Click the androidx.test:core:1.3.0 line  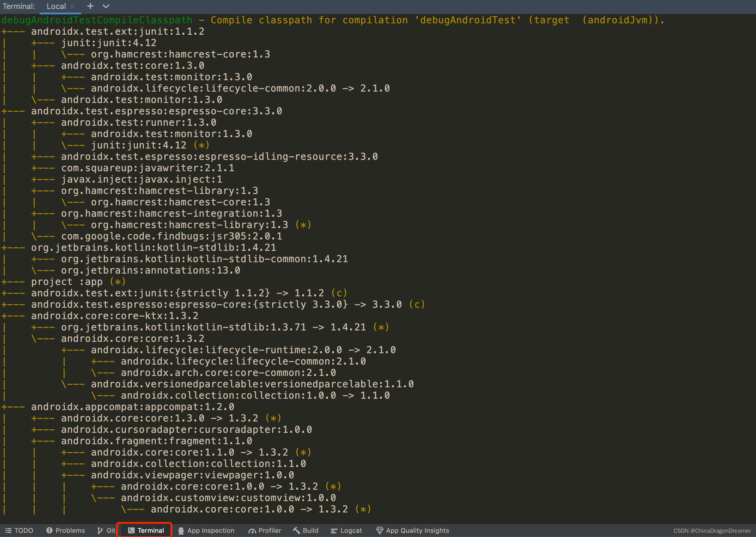point(133,66)
